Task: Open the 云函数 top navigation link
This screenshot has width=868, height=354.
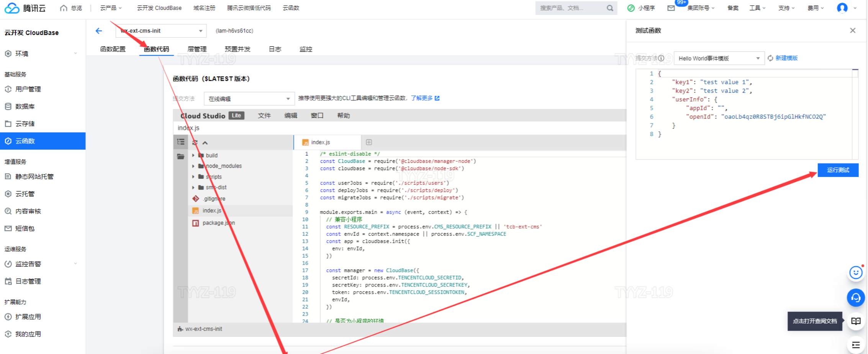Action: click(291, 8)
